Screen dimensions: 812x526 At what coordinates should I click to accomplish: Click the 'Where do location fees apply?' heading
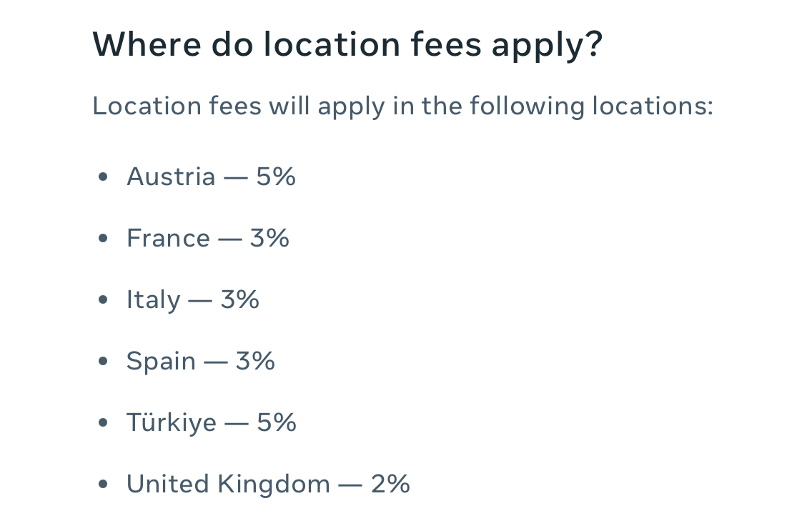pos(347,45)
